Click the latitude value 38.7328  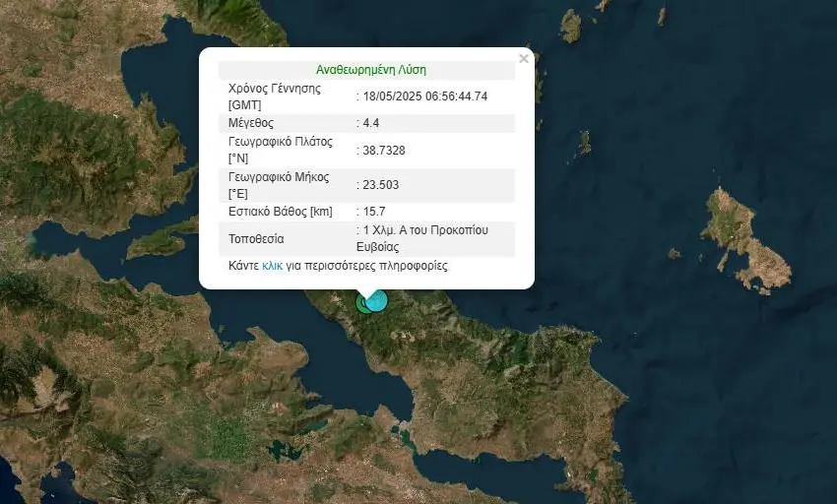384,151
